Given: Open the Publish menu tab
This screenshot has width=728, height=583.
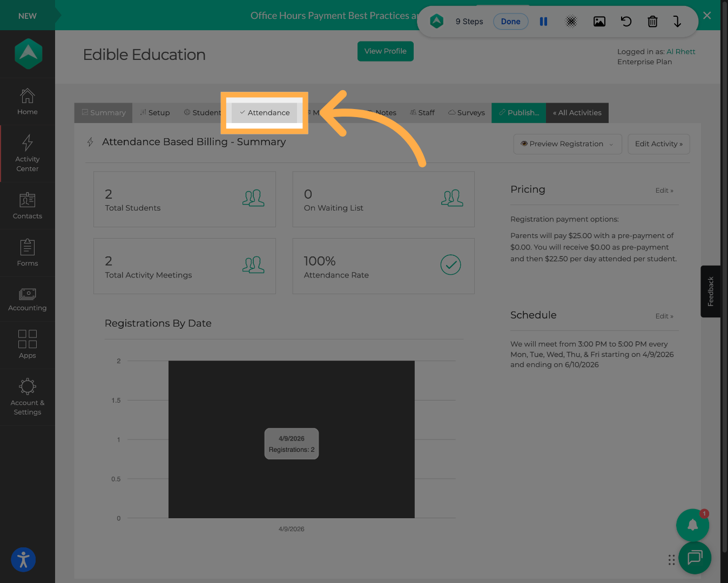Looking at the screenshot, I should [x=518, y=113].
